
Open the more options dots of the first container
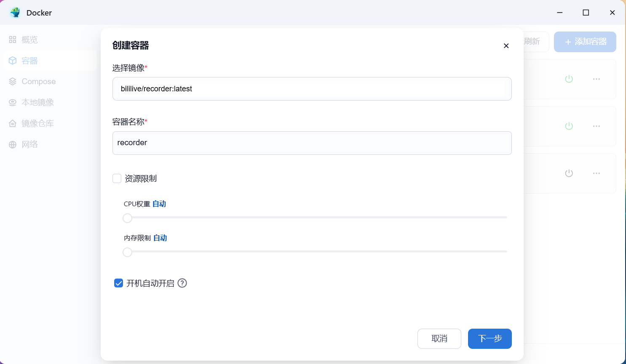597,79
